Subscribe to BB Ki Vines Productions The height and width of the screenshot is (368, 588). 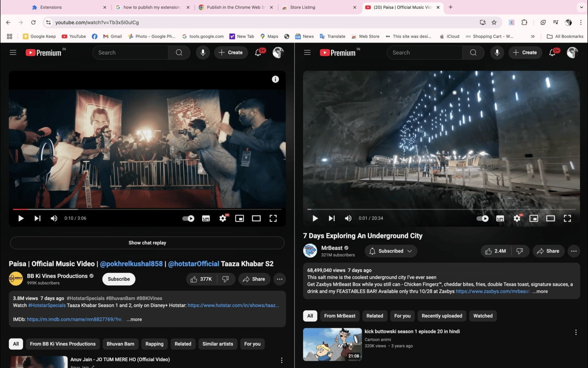pos(119,279)
